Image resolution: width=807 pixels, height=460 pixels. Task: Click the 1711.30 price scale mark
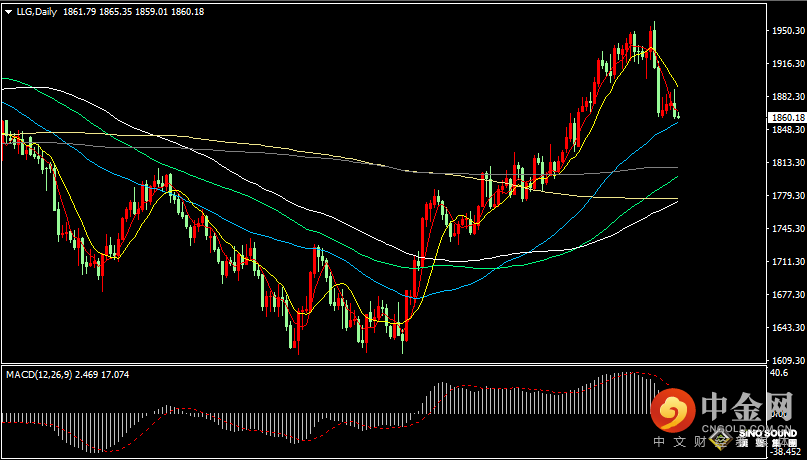[786, 261]
